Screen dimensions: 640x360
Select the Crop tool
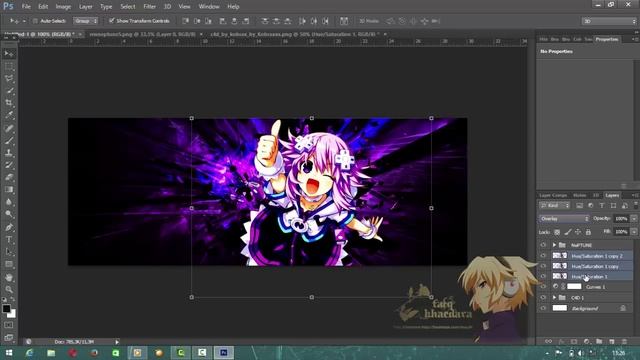[9, 103]
